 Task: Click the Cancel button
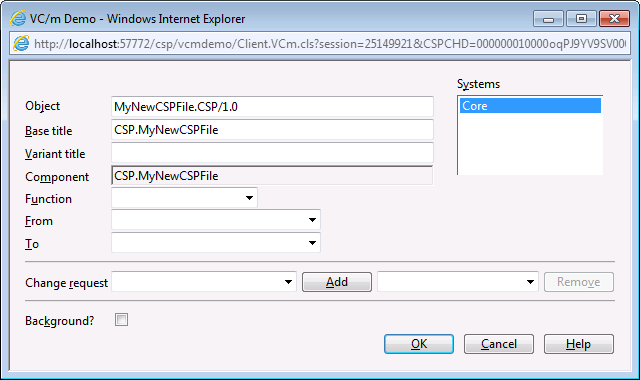(x=499, y=344)
